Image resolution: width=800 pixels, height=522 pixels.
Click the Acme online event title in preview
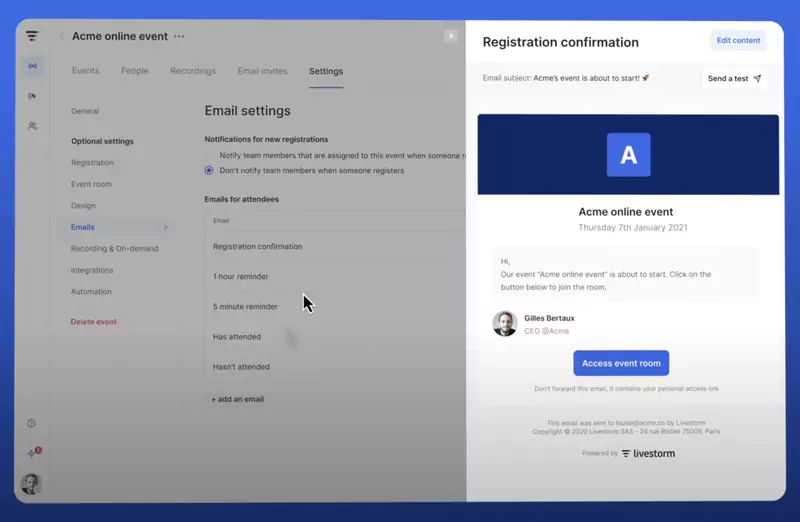626,212
